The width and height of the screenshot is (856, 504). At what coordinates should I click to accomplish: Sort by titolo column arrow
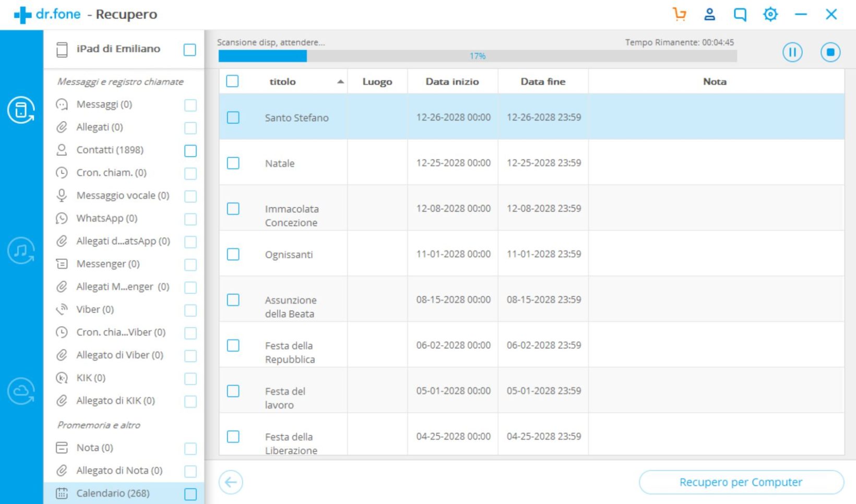[340, 81]
